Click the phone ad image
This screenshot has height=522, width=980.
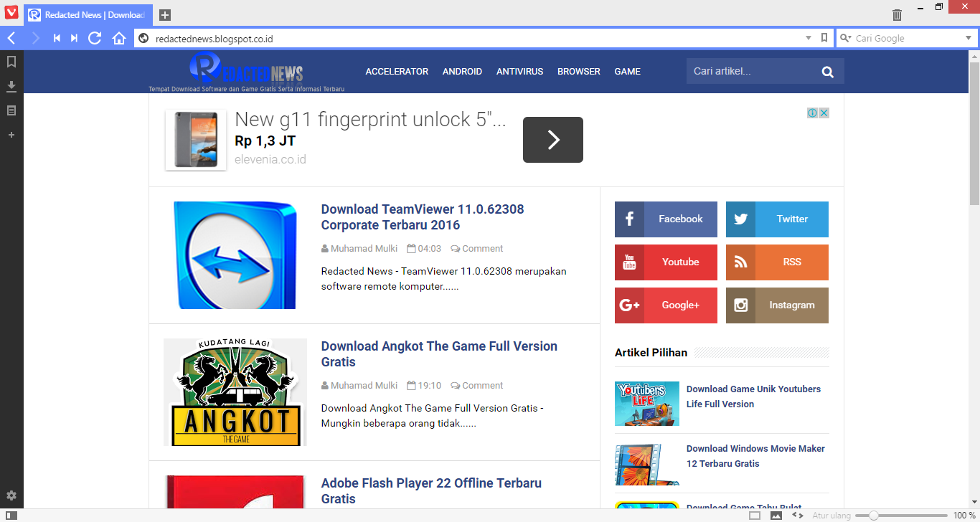[196, 140]
